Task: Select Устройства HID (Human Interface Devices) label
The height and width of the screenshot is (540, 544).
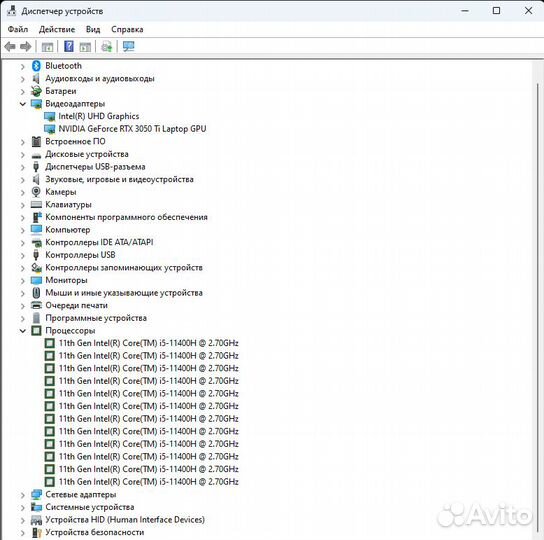Action: tap(125, 520)
